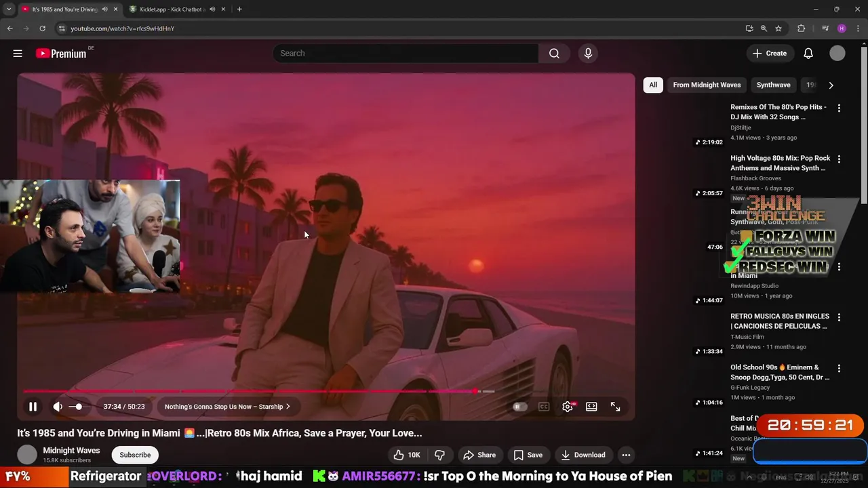
Task: Open High Voltage 80s Mix video title
Action: coord(781,163)
